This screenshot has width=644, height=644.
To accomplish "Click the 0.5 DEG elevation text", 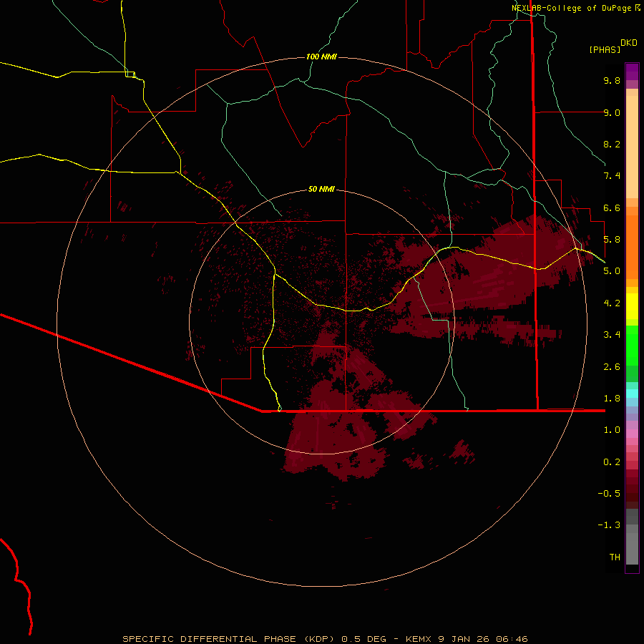I will point(364,639).
